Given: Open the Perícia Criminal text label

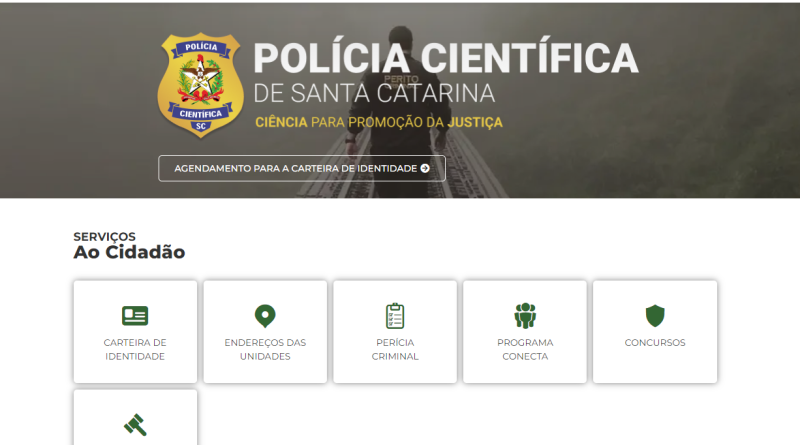Looking at the screenshot, I should click(395, 349).
